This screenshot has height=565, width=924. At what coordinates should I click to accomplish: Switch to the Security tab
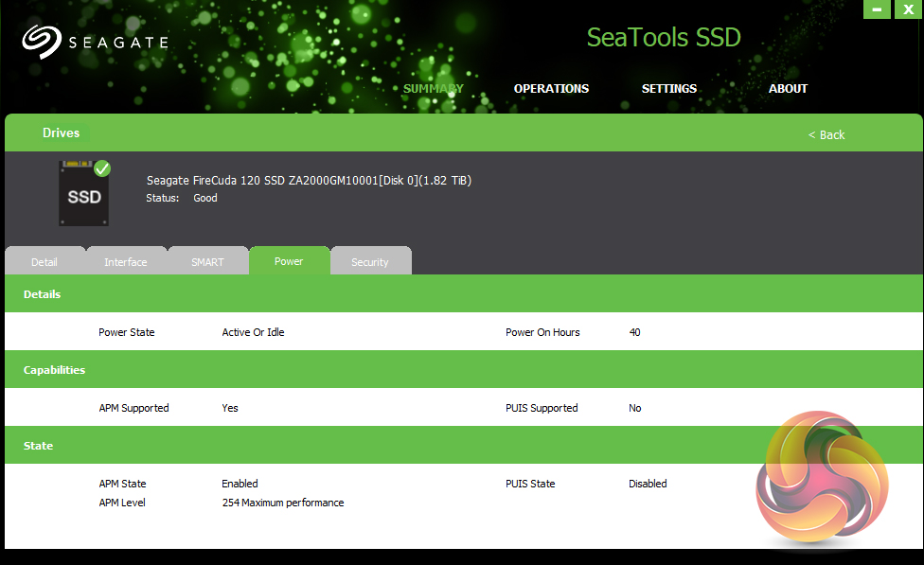tap(371, 261)
